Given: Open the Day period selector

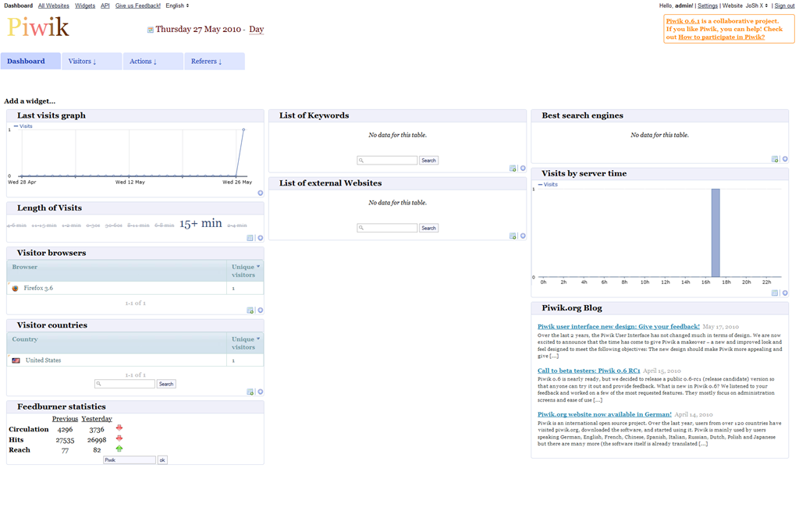Looking at the screenshot, I should point(256,29).
